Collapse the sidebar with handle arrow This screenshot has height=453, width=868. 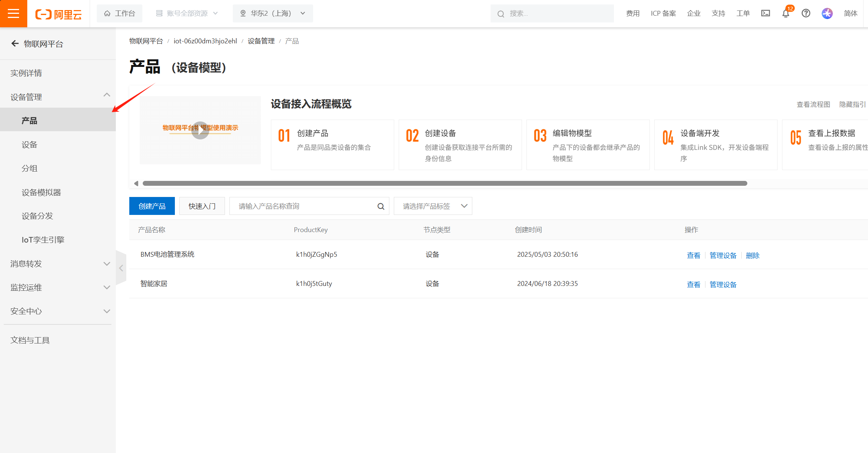121,268
